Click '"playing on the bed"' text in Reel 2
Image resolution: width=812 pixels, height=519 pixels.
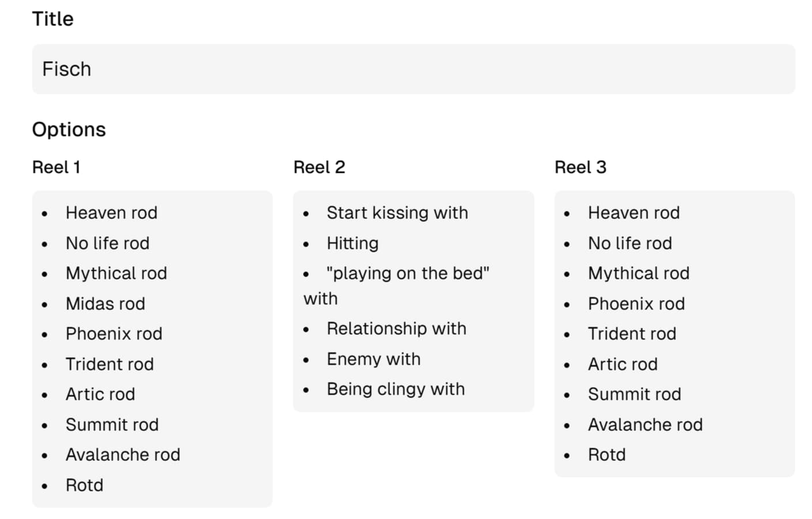(x=408, y=273)
